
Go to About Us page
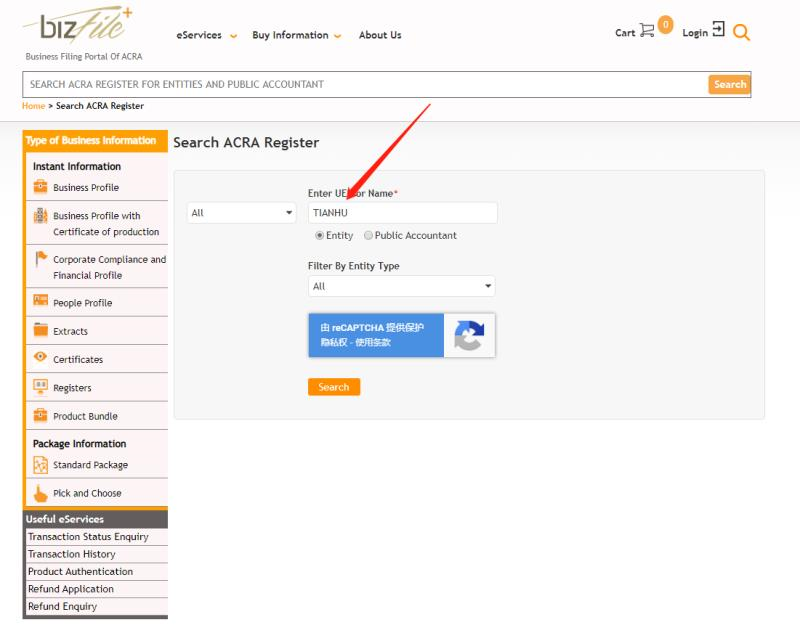(x=380, y=35)
